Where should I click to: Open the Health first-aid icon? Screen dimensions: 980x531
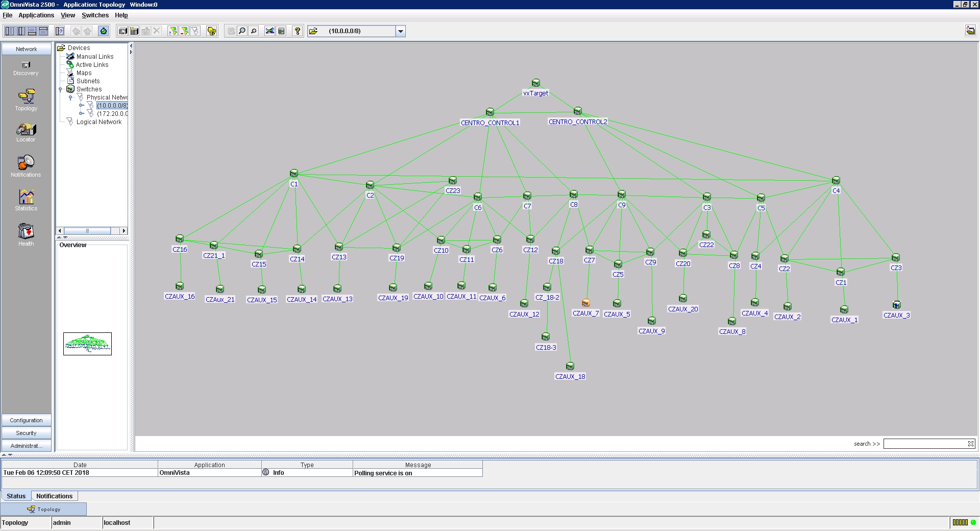coord(26,234)
